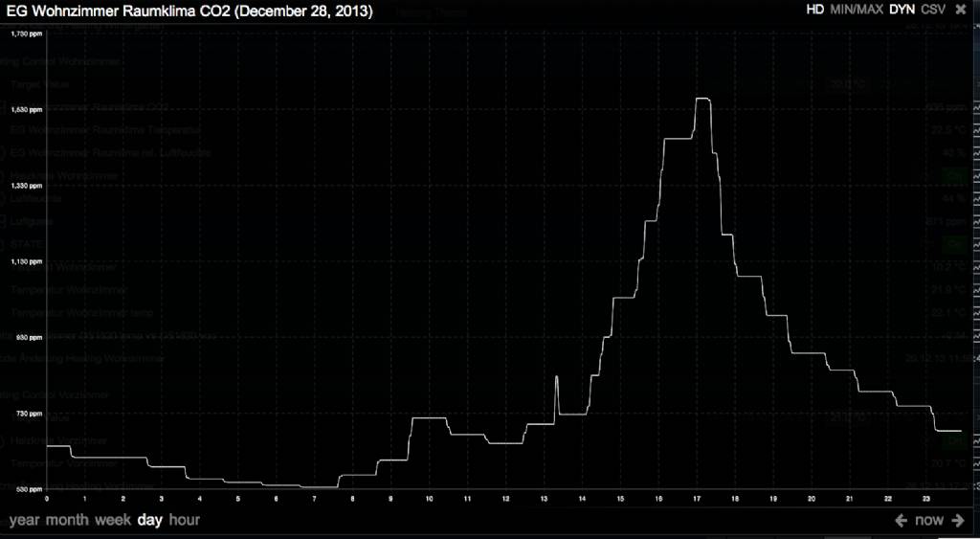
Task: Go to next day with right arrow
Action: point(957,521)
